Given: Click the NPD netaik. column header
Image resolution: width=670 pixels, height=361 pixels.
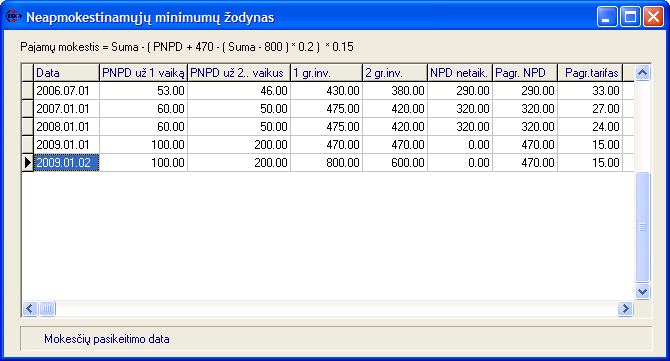Looking at the screenshot, I should coord(460,73).
